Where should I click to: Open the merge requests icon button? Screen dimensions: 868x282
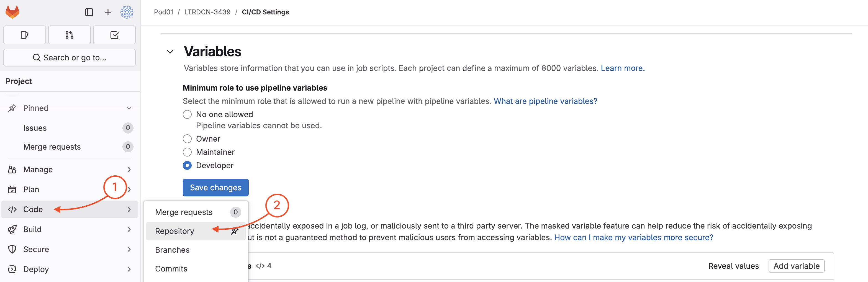click(70, 35)
